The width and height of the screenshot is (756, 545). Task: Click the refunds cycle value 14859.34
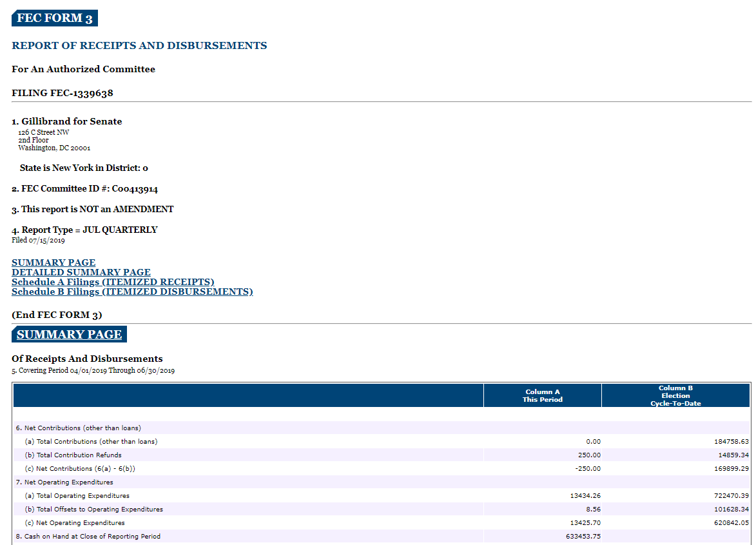[x=733, y=455]
